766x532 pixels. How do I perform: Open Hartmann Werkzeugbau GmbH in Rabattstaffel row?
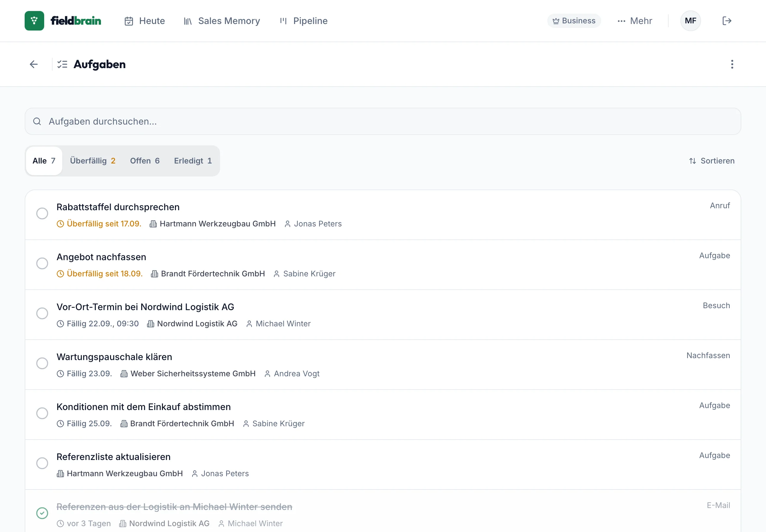[217, 224]
